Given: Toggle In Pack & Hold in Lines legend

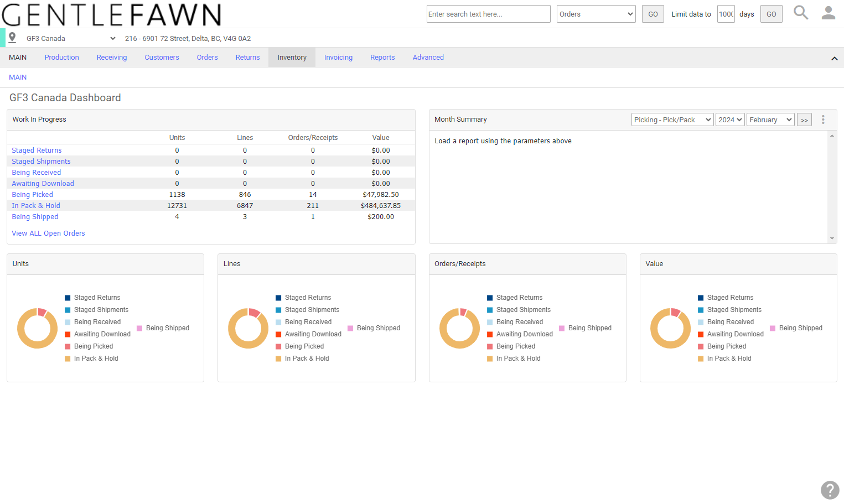Looking at the screenshot, I should [x=302, y=358].
